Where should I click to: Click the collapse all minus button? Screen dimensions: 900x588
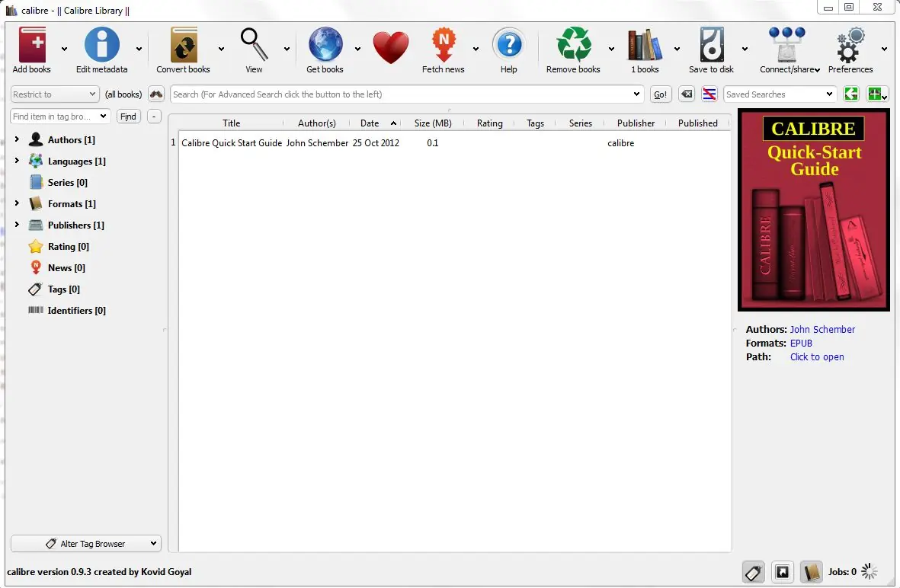tap(154, 117)
